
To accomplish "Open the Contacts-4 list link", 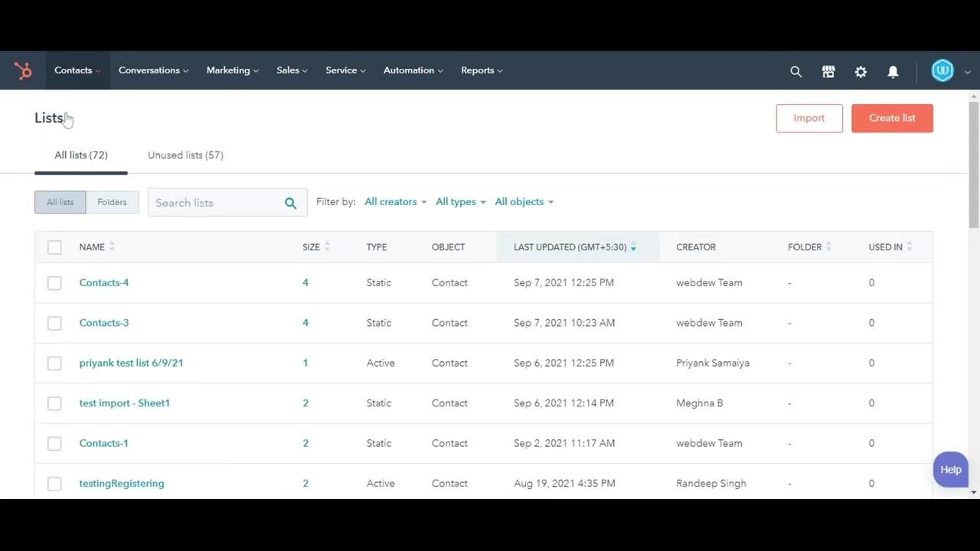I will (x=104, y=283).
